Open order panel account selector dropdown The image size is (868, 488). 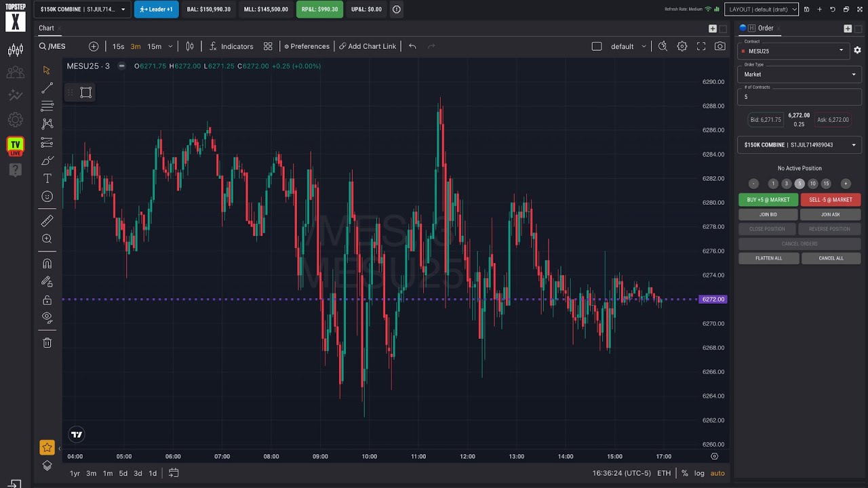(x=800, y=144)
